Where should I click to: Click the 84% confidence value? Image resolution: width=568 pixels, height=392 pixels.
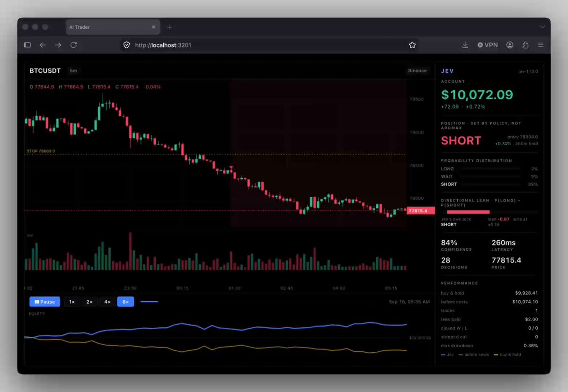[449, 243]
